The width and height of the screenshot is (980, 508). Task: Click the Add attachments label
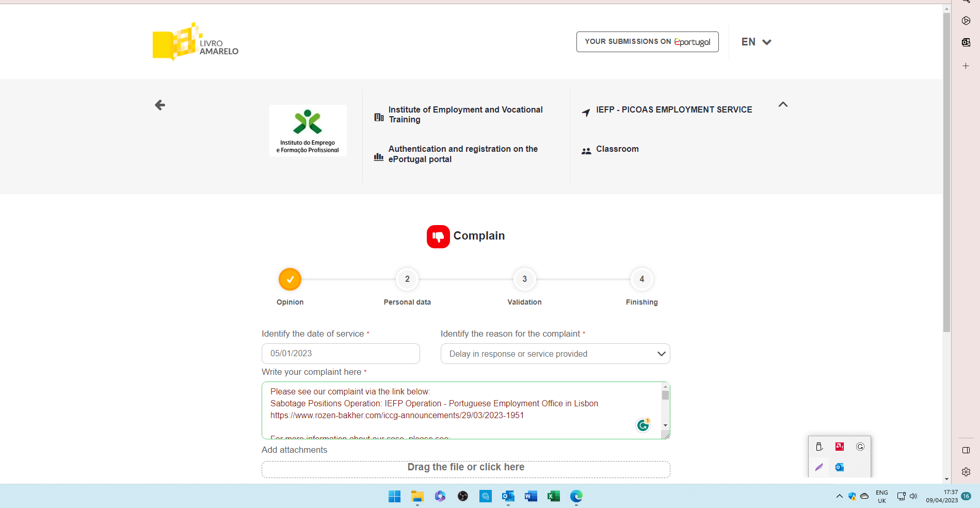[294, 450]
